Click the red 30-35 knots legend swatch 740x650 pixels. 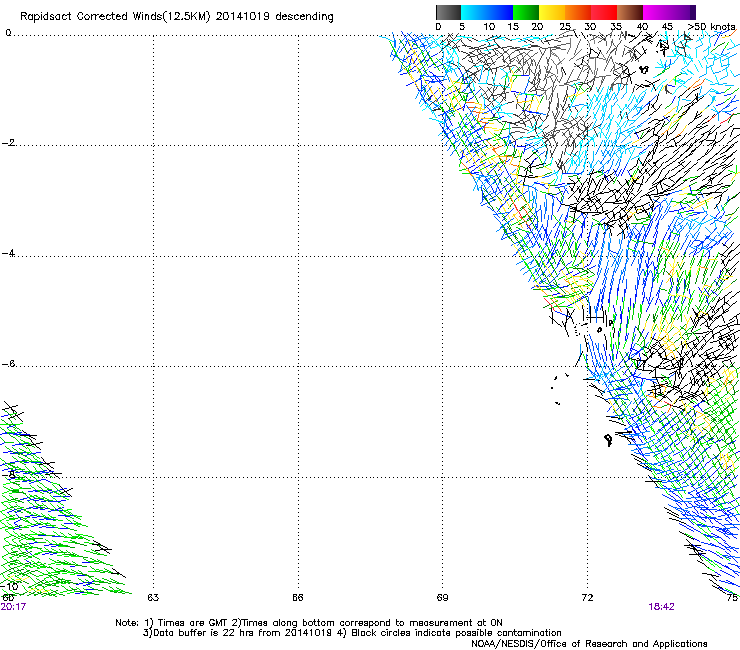pyautogui.click(x=604, y=12)
